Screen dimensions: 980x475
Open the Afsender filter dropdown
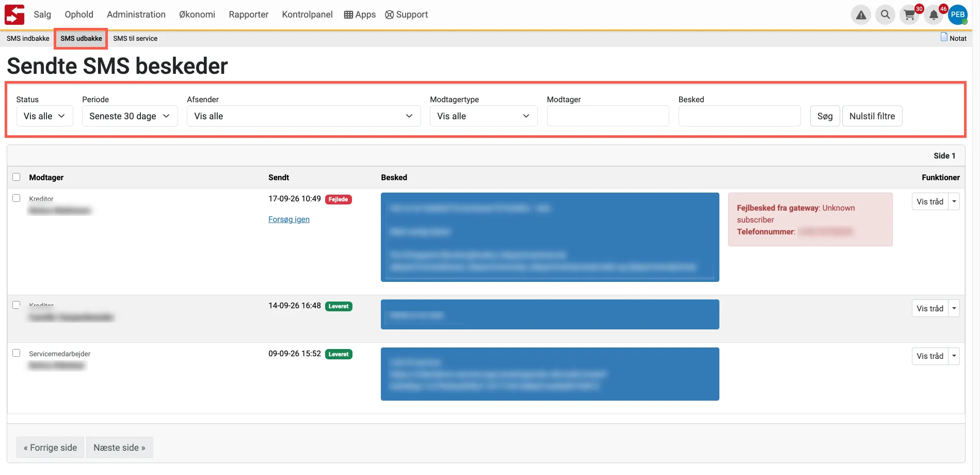click(304, 116)
